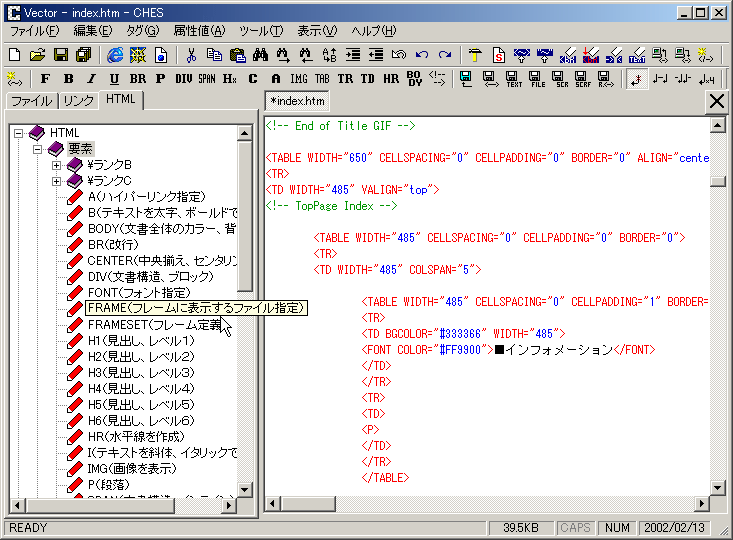This screenshot has width=733, height=540.
Task: Select A(ハイパーリンク指定) tree item
Action: [x=147, y=197]
